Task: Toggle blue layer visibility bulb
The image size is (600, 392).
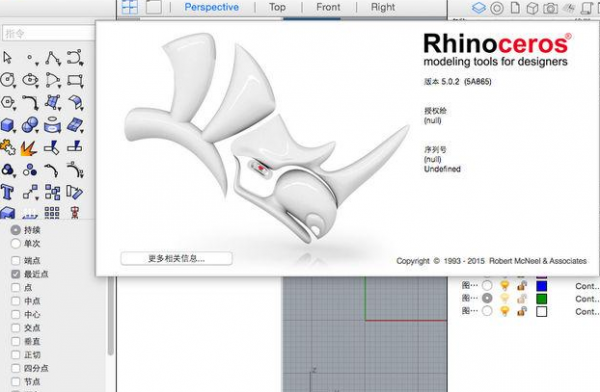Action: [x=505, y=286]
